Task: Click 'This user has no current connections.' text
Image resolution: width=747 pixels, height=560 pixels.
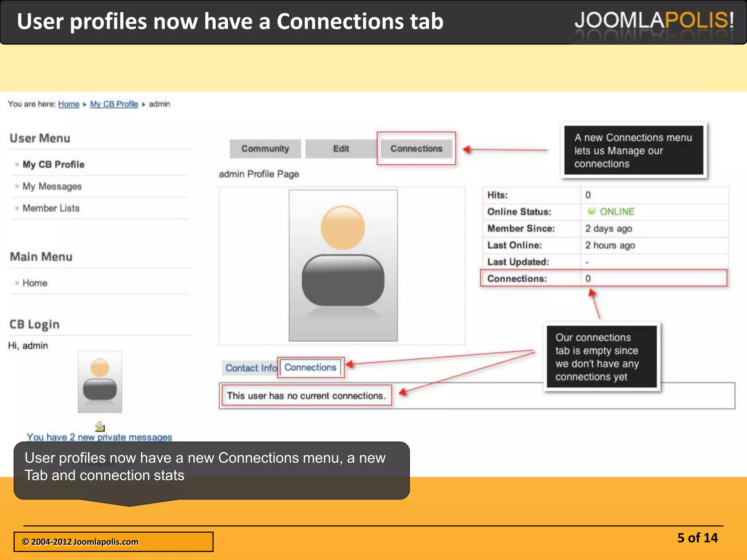Action: [x=306, y=396]
